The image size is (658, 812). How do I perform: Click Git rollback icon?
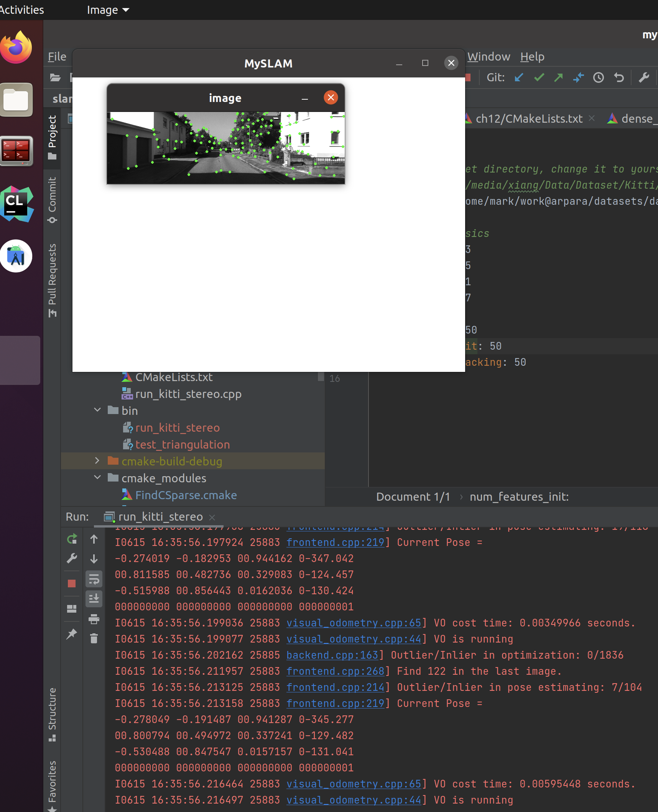coord(619,77)
